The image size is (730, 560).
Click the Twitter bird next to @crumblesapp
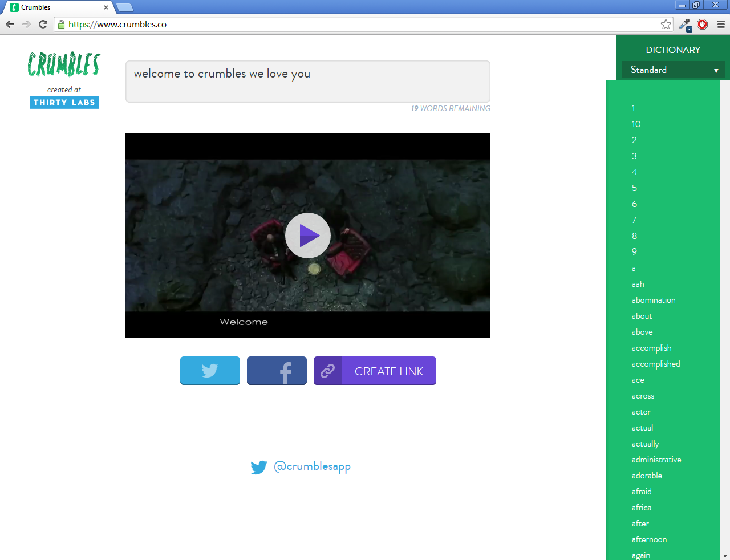point(259,467)
